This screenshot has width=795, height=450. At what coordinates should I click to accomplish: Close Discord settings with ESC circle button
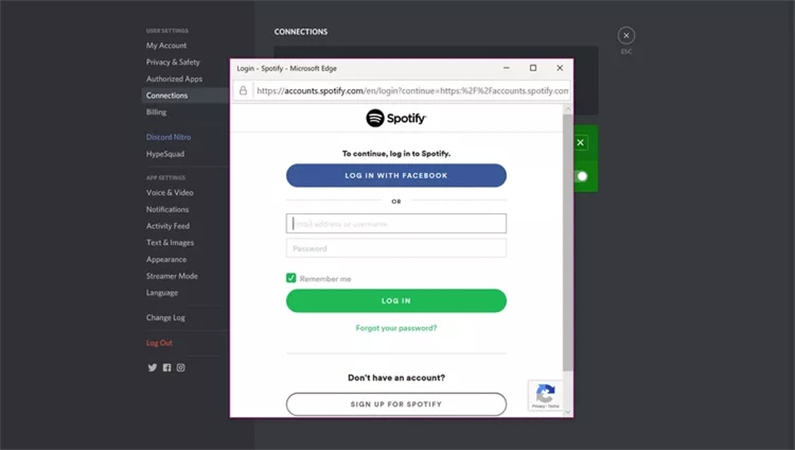pos(626,35)
